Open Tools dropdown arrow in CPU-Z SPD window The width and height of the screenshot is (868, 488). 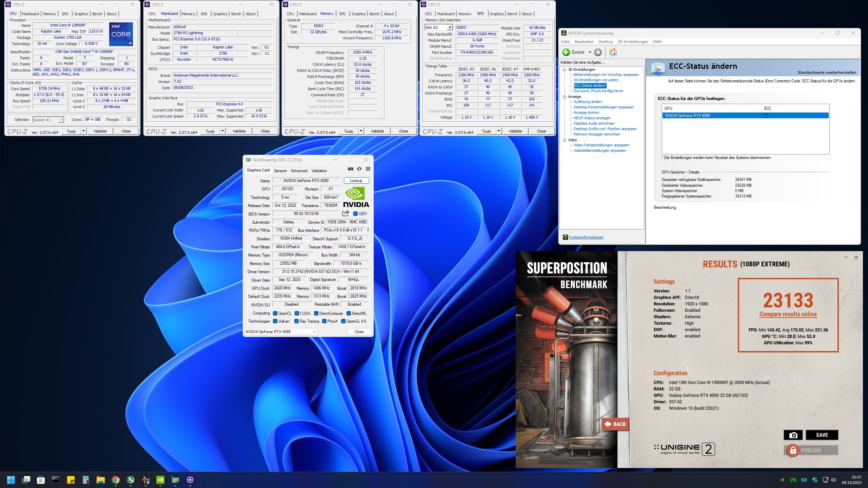click(x=499, y=131)
